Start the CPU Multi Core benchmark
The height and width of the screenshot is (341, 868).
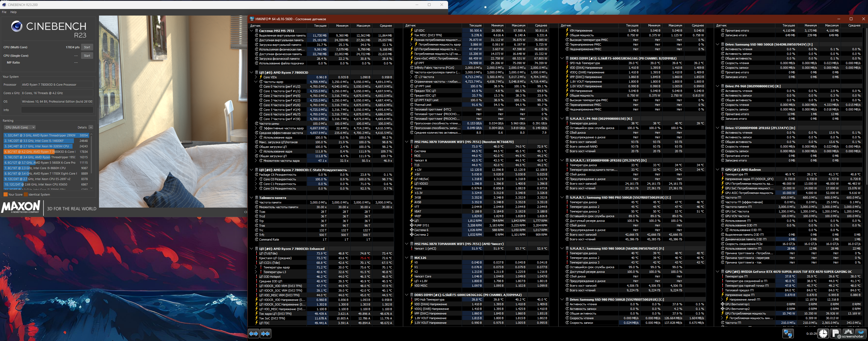tap(87, 47)
